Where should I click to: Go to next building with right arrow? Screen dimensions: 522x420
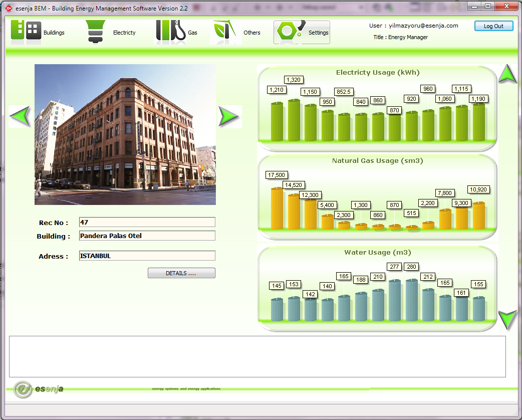tap(229, 116)
